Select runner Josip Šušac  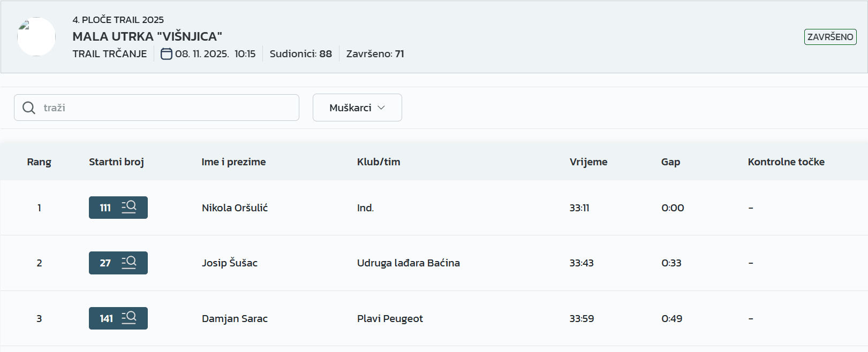coord(230,263)
